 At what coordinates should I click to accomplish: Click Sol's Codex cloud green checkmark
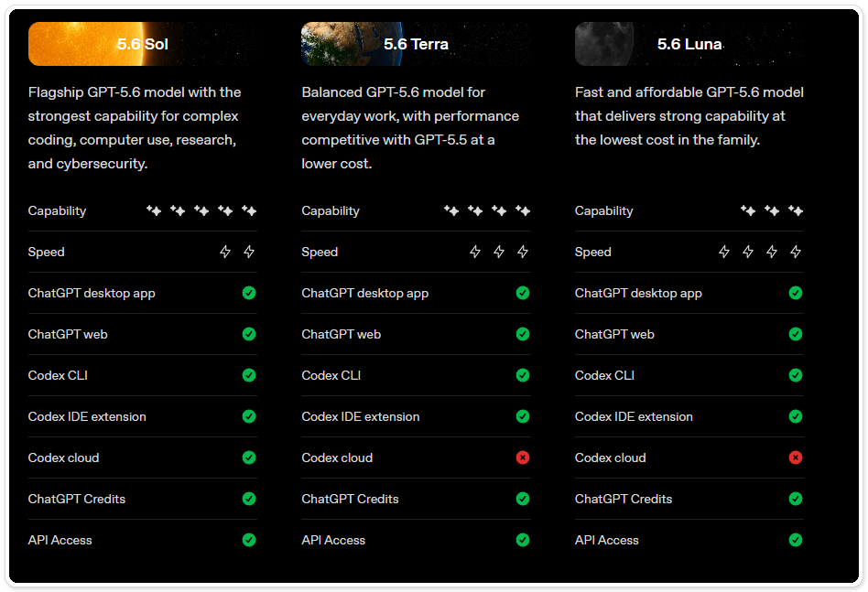click(x=249, y=457)
